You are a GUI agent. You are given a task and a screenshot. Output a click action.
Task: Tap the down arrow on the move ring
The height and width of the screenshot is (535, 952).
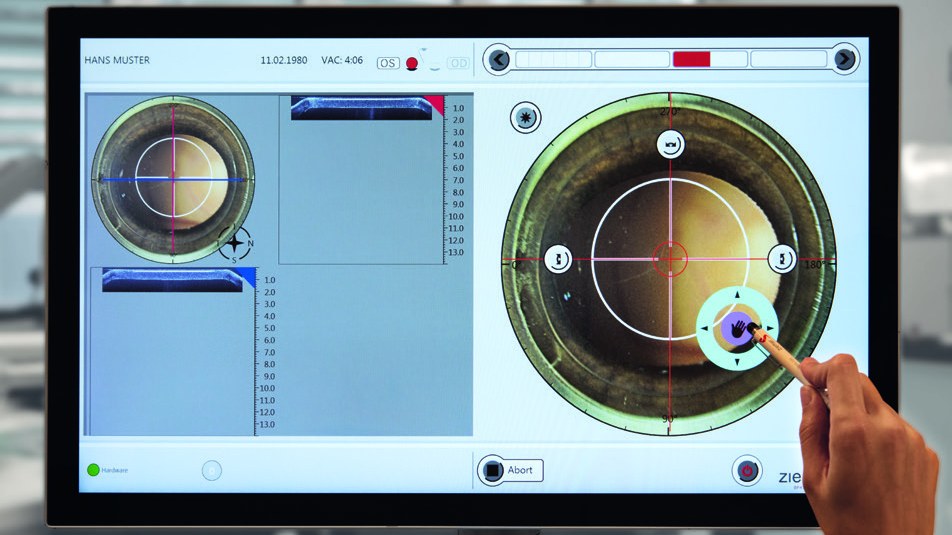coord(737,363)
